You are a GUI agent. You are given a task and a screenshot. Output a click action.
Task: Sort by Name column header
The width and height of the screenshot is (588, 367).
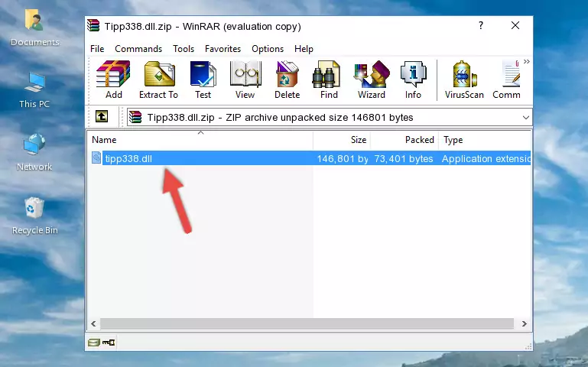[200, 140]
